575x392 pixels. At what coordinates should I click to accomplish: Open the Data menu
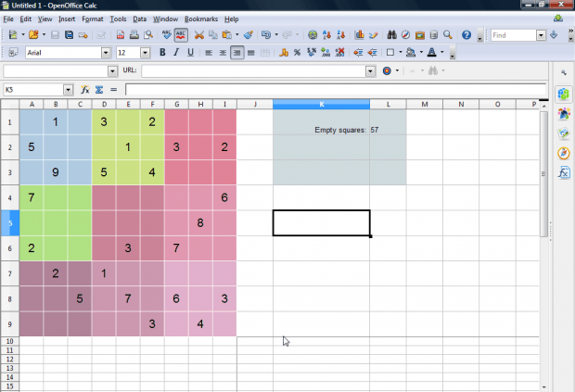(139, 19)
